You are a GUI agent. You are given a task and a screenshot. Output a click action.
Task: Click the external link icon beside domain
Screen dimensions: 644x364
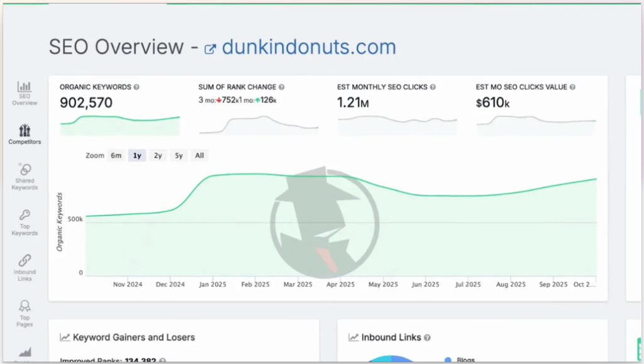210,49
